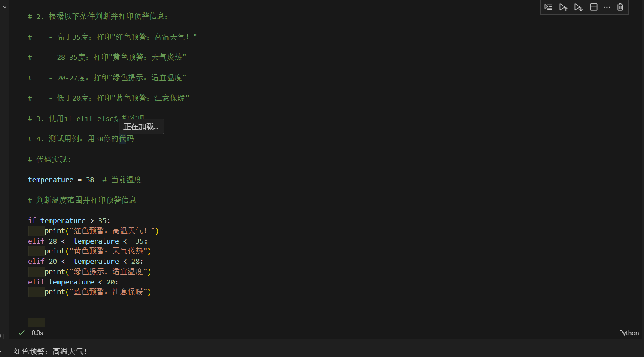This screenshot has height=357, width=644.
Task: Open the Python language mode selector
Action: pyautogui.click(x=629, y=333)
